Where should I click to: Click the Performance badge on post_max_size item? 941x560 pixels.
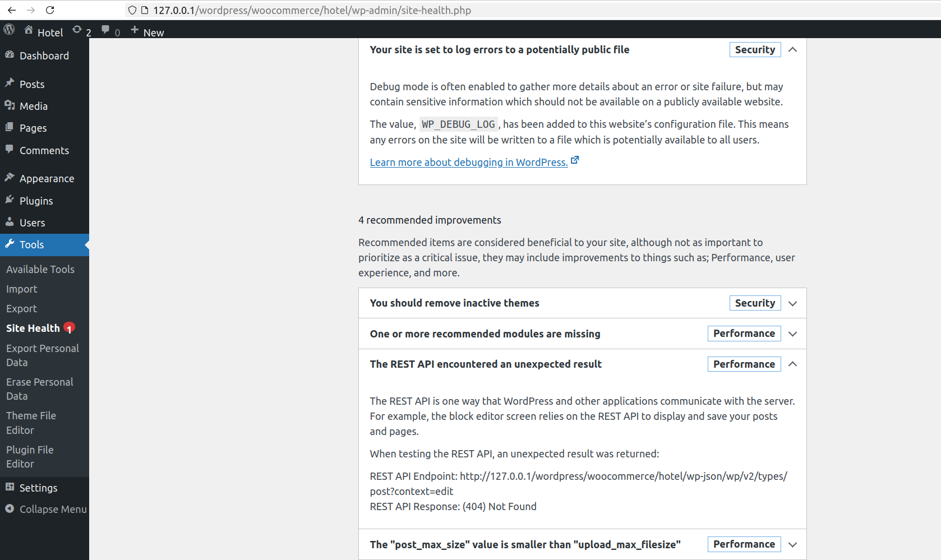coord(744,544)
